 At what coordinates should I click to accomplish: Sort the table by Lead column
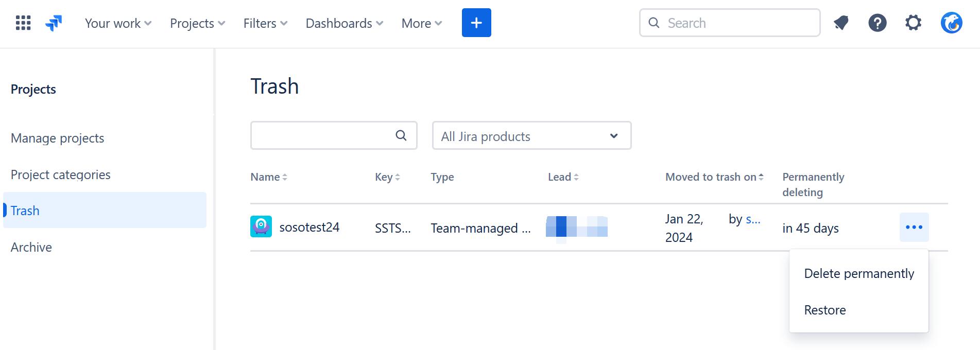point(563,177)
